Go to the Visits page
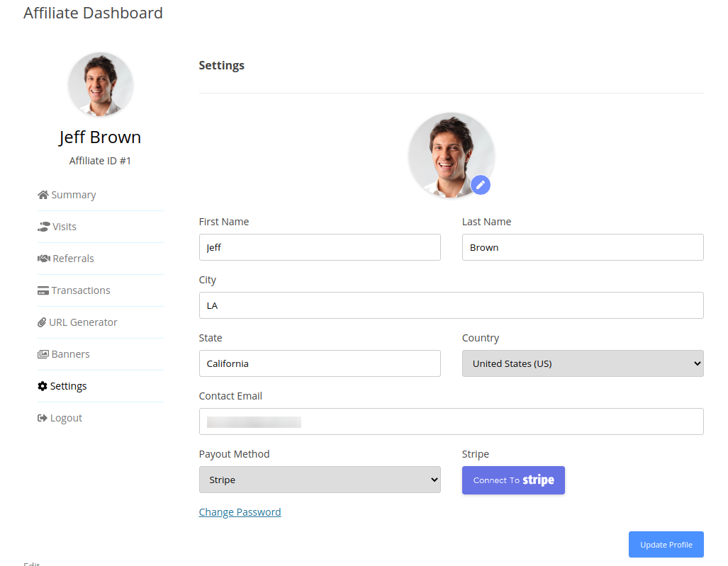 64,227
